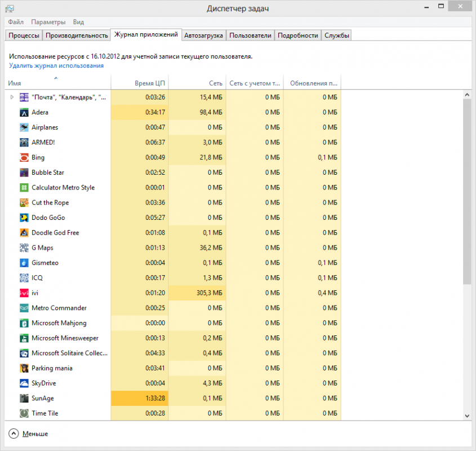Click the Airplanes app icon
Viewport: 476px width, 451px height.
click(24, 127)
